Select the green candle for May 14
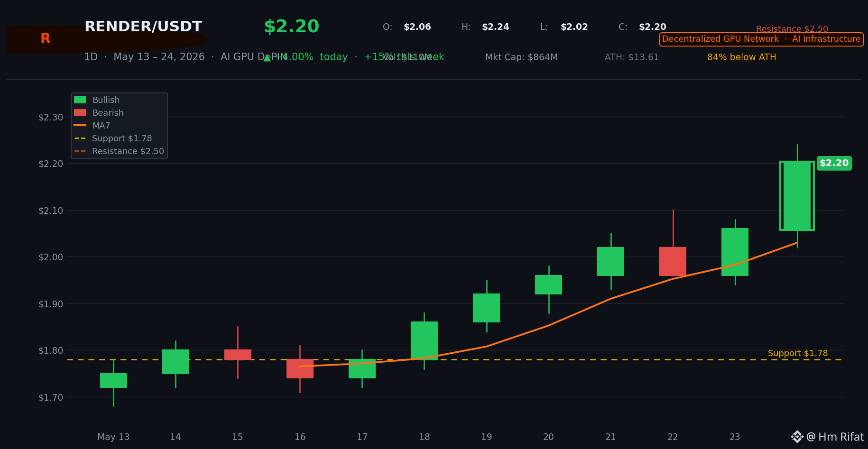 pyautogui.click(x=175, y=362)
